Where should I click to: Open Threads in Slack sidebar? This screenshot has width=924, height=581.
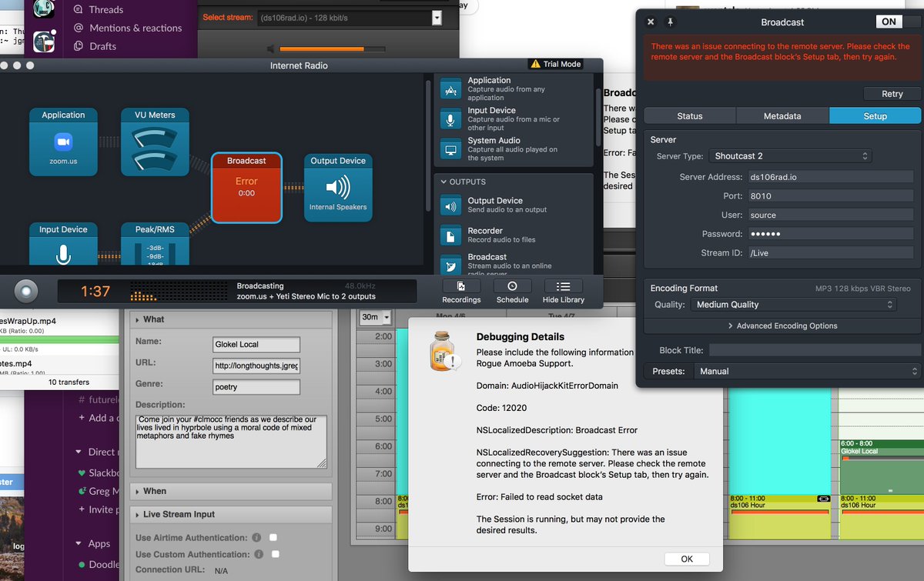click(105, 9)
